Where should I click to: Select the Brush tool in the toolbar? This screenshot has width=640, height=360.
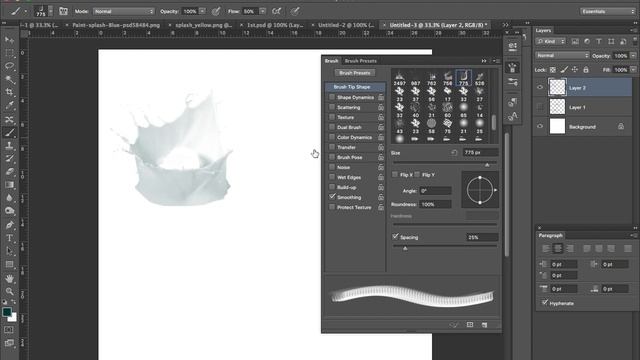coord(9,132)
